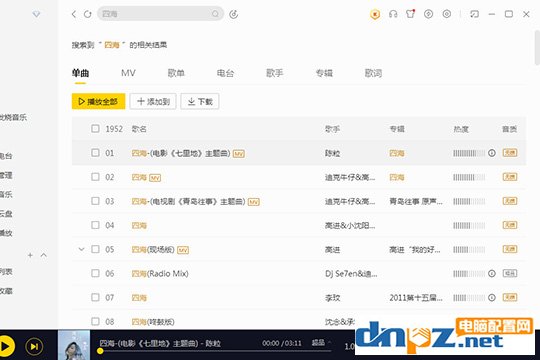Screen dimensions: 540x360
Task: Open MV badge on song 03
Action: click(x=254, y=202)
